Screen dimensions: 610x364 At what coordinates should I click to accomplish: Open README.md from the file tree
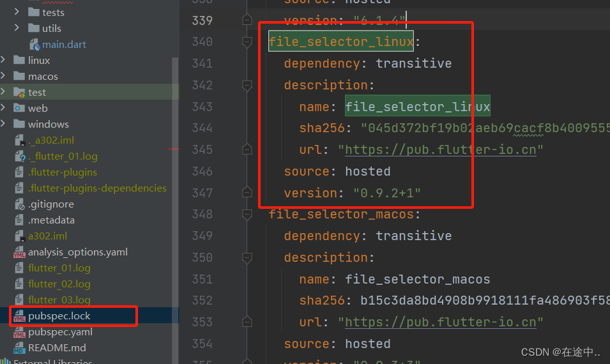[57, 347]
